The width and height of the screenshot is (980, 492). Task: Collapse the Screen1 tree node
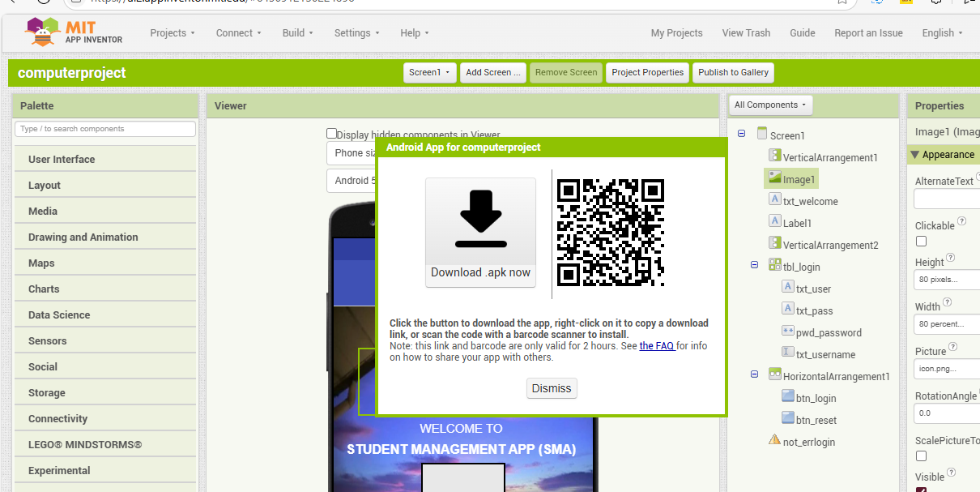click(742, 135)
